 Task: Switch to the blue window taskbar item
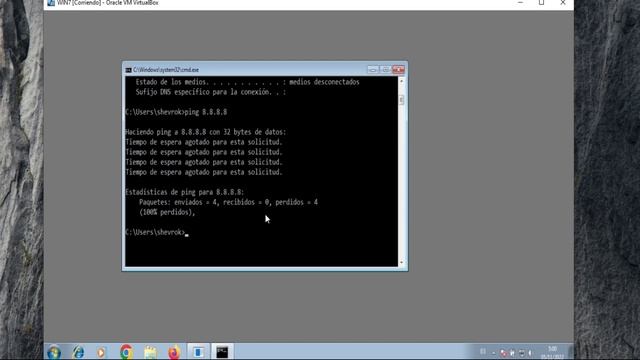tap(198, 352)
